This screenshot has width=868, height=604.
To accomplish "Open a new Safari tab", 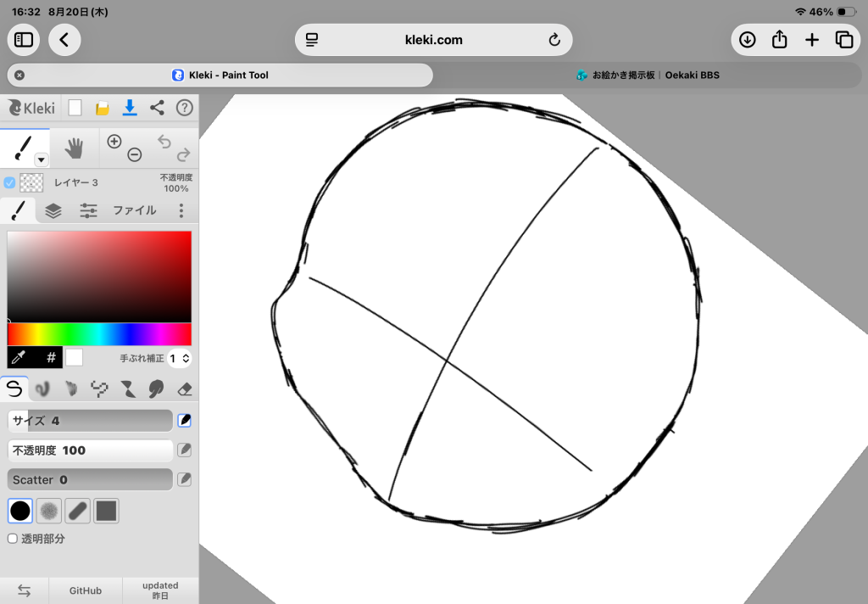I will [x=811, y=40].
